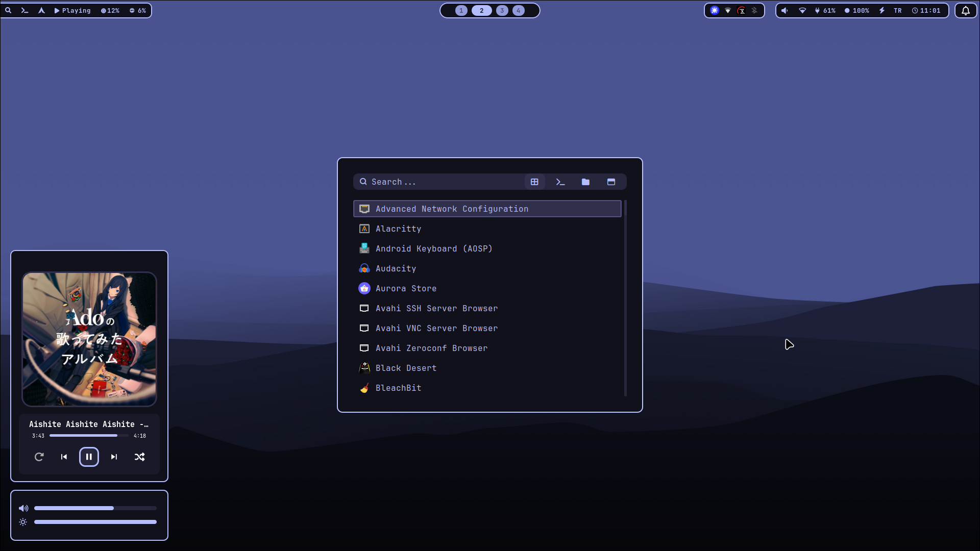Open notifications with the bell icon
The width and height of the screenshot is (980, 551).
[966, 10]
